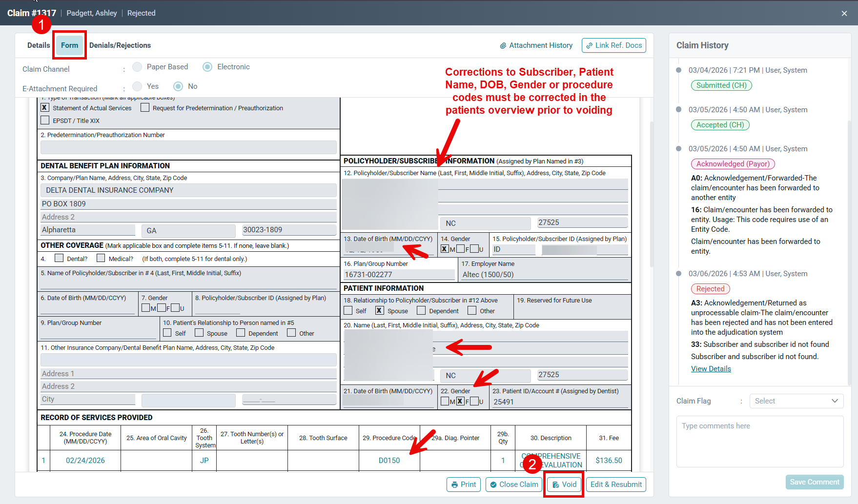Viewport: 858px width, 504px height.
Task: Check the Medical? other coverage box
Action: click(101, 258)
